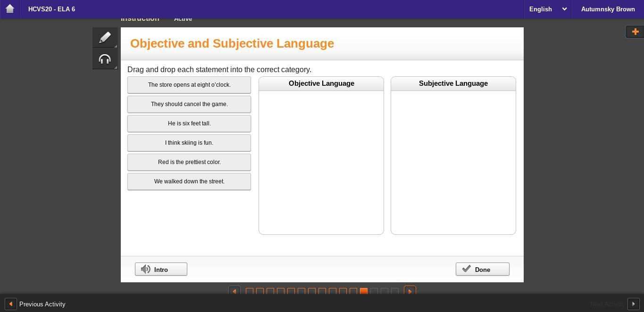Select the pencil highlighter tool

[105, 38]
